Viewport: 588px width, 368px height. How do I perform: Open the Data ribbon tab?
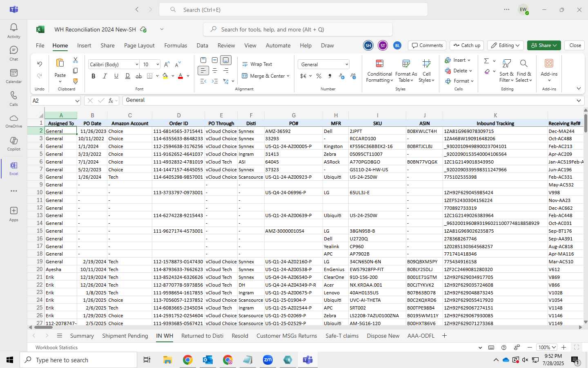point(202,45)
